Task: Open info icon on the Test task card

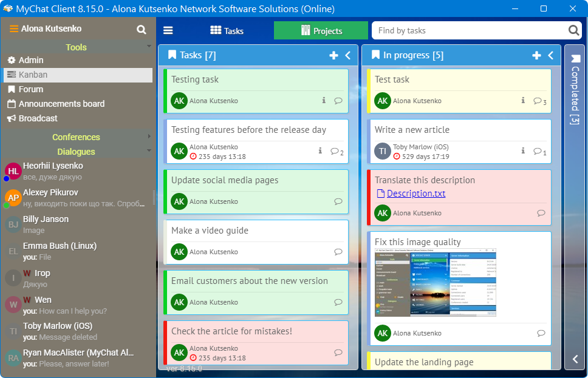Action: tap(522, 101)
